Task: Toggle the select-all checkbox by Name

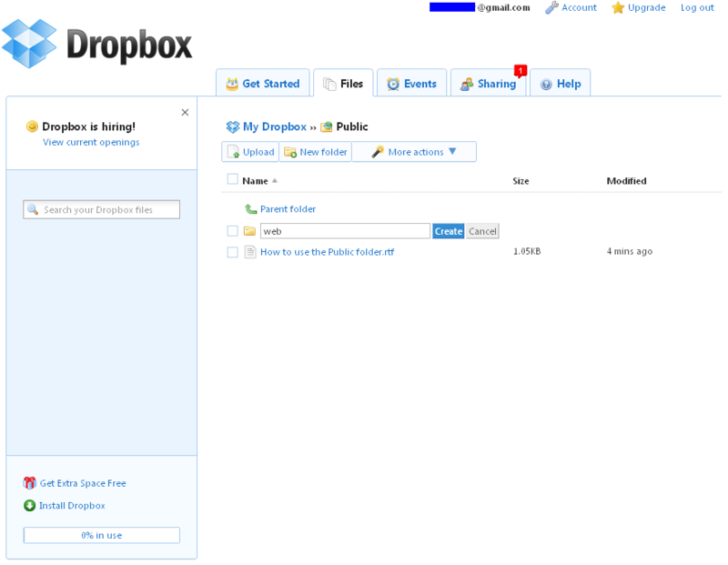Action: click(233, 179)
